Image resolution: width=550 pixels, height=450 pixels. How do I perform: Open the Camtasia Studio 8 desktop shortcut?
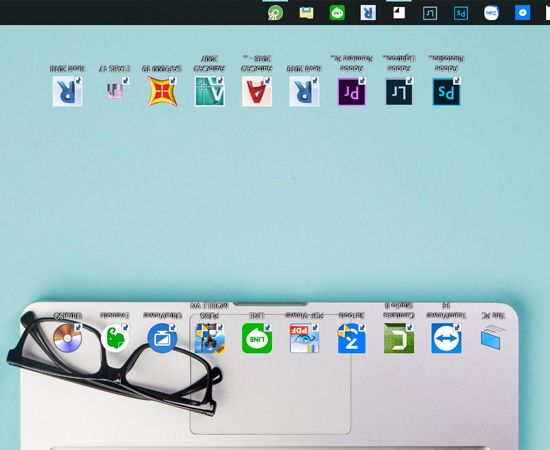pos(399,338)
